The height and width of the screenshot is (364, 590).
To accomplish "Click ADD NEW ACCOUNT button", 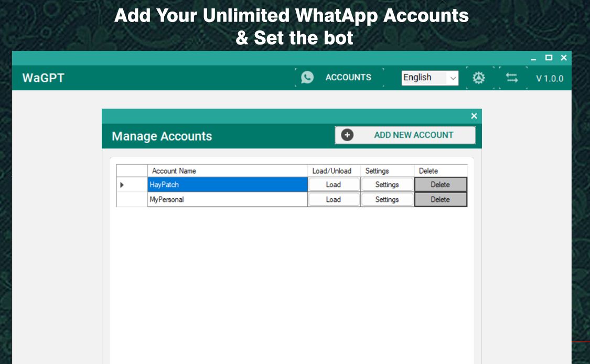I will click(x=405, y=135).
